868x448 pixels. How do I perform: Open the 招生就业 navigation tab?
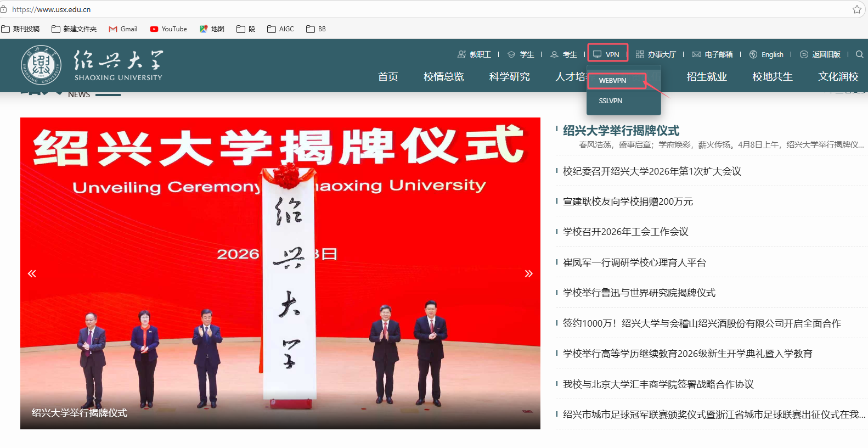click(x=706, y=77)
